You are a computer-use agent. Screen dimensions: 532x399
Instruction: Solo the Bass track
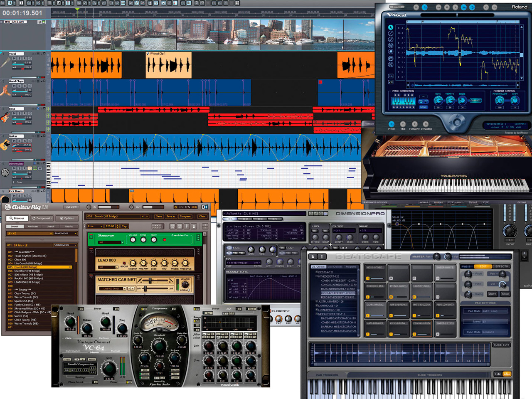20,113
